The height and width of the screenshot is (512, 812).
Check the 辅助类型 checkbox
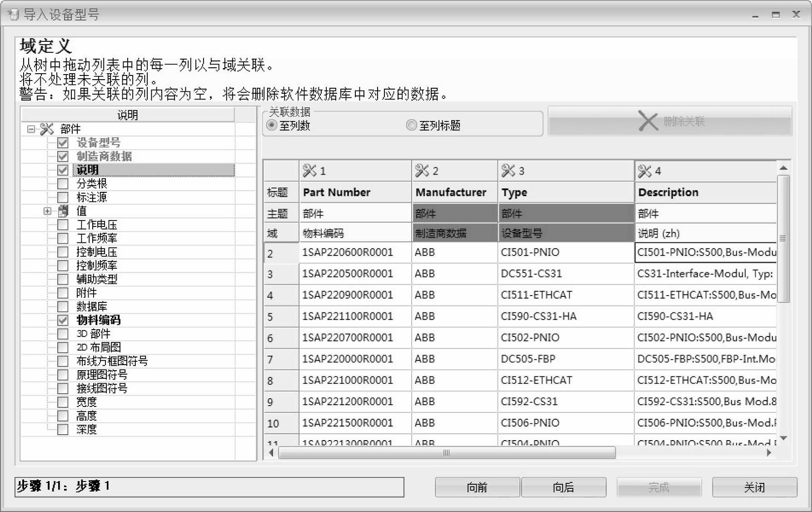pyautogui.click(x=63, y=279)
